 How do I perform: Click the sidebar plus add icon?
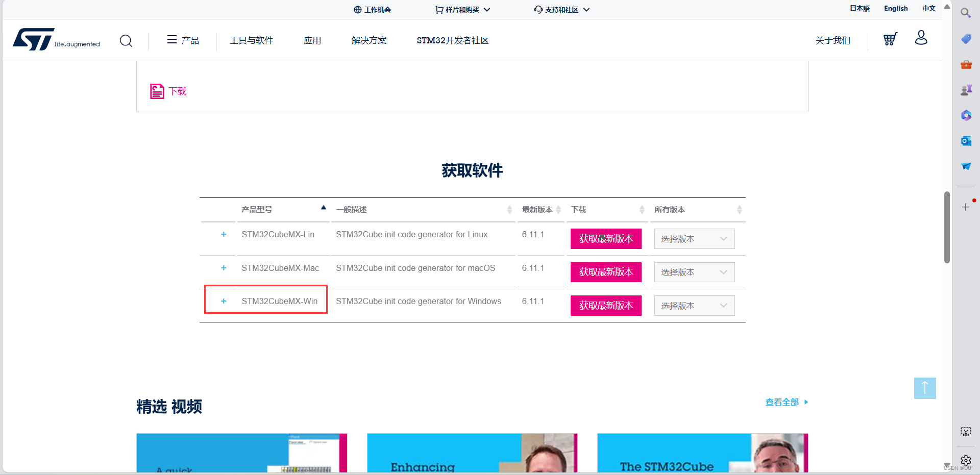pyautogui.click(x=966, y=207)
